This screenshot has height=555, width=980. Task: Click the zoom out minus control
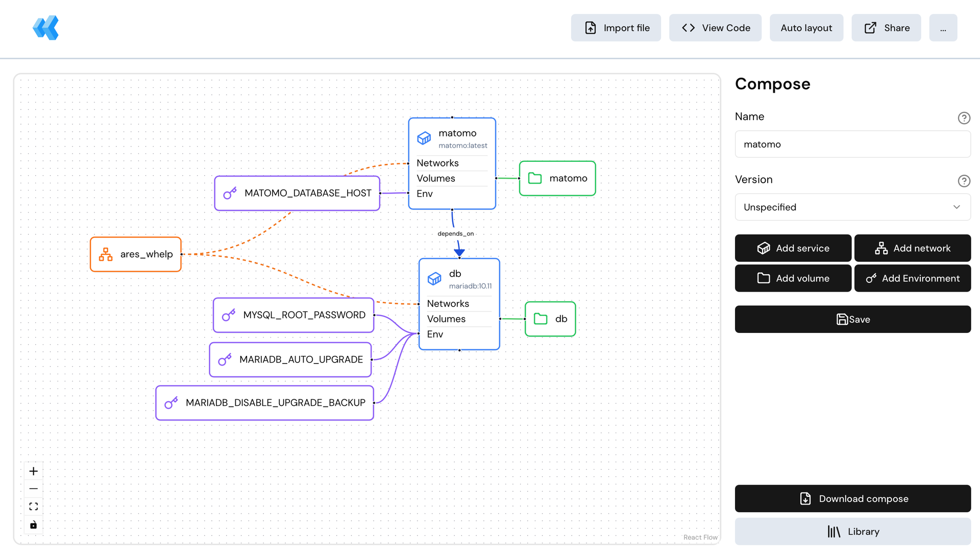34,489
